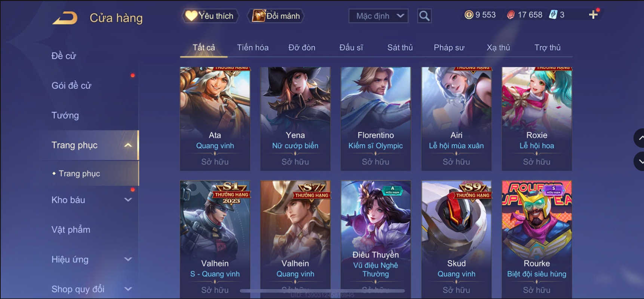
Task: Jump up with the right edge up arrow
Action: pyautogui.click(x=639, y=138)
